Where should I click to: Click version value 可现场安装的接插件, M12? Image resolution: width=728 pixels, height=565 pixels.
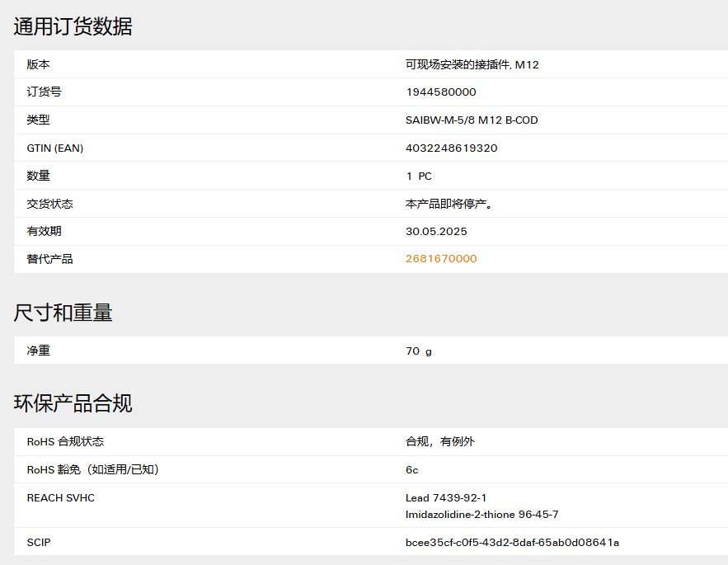point(472,64)
